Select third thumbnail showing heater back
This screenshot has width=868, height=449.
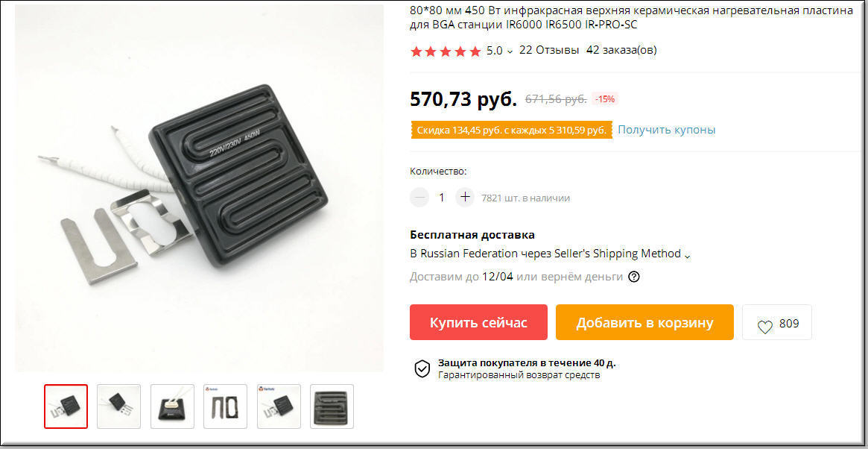pyautogui.click(x=172, y=406)
